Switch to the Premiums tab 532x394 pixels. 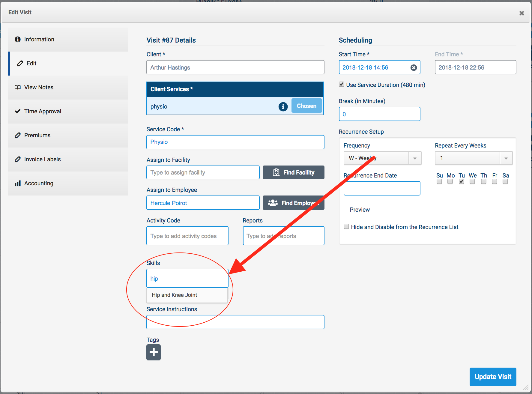coord(37,135)
